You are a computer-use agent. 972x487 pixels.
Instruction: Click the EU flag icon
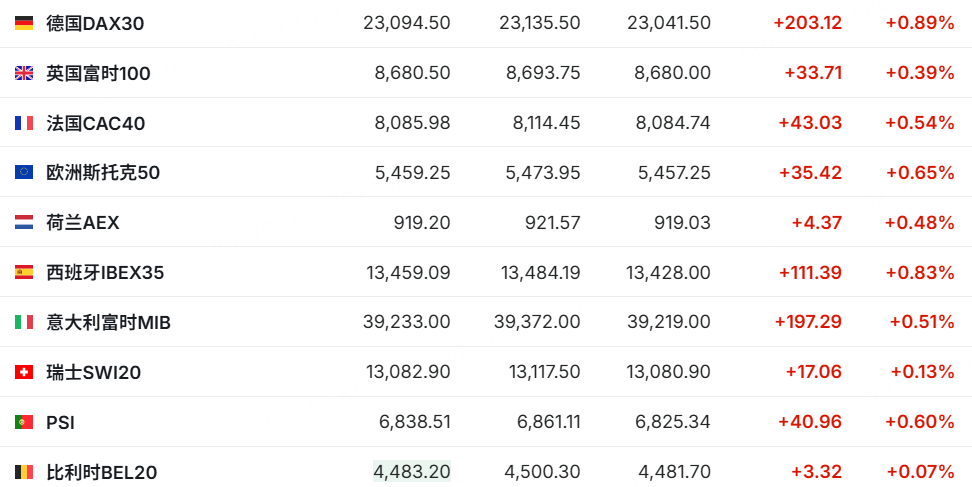(x=24, y=173)
